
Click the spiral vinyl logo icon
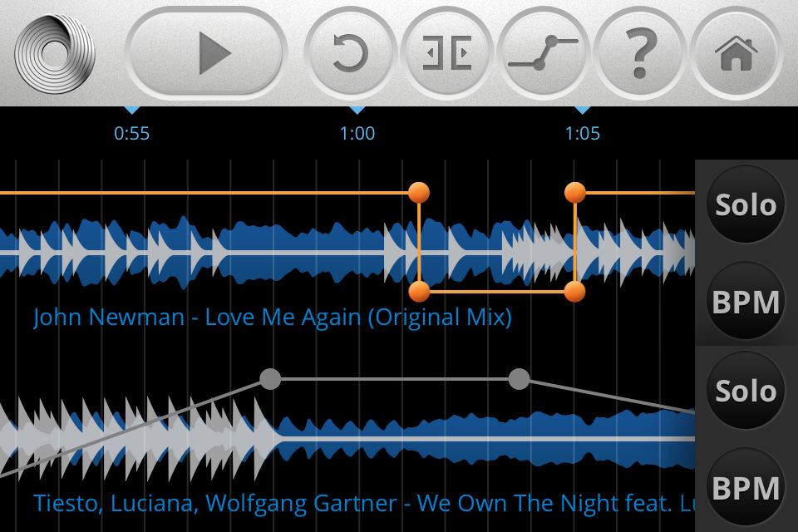55,53
